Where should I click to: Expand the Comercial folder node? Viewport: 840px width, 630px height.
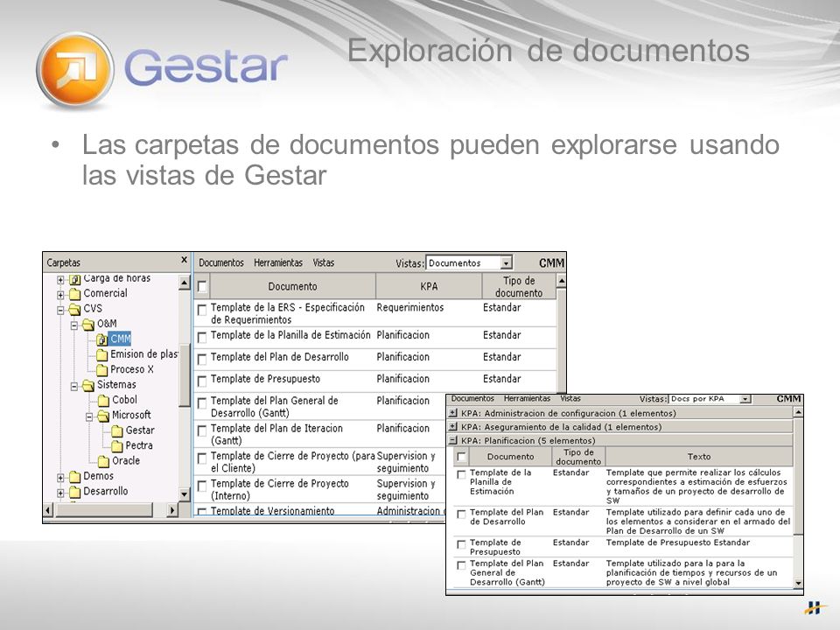60,295
